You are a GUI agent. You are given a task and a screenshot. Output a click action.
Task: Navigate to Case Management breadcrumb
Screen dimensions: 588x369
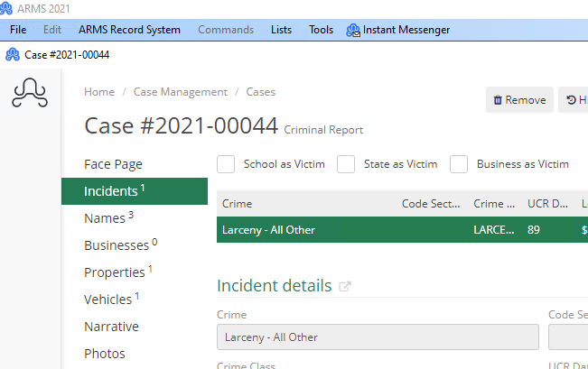[x=180, y=92]
